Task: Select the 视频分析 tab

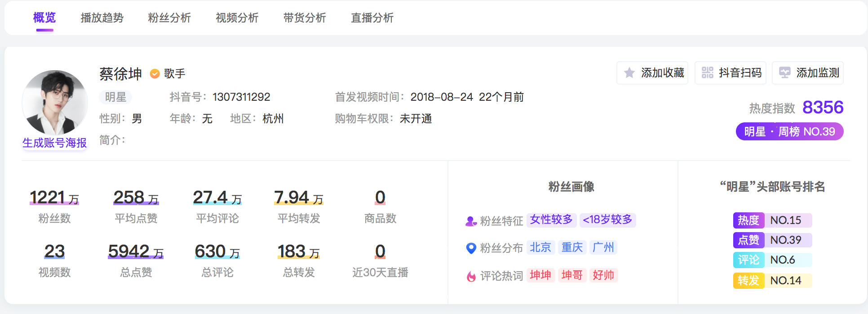Action: click(x=237, y=18)
